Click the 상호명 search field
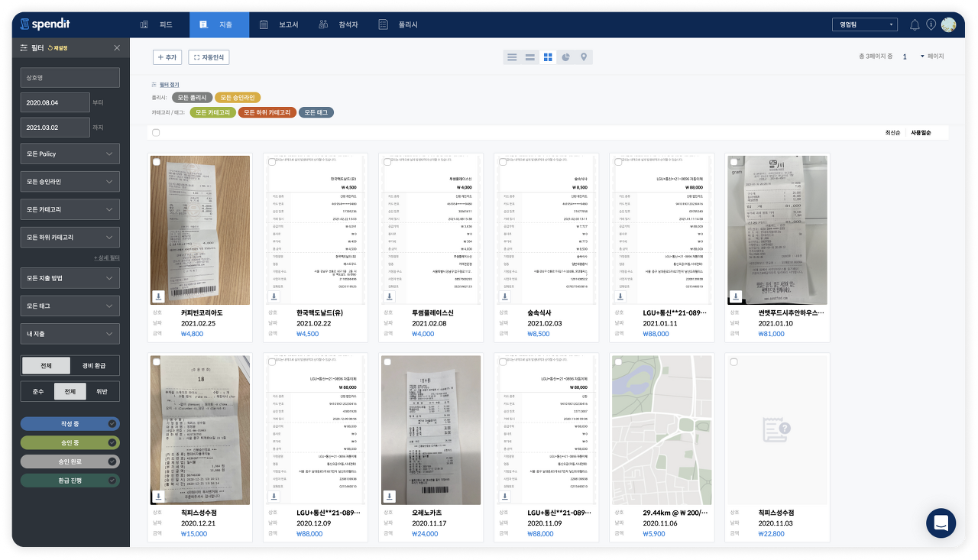The width and height of the screenshot is (978, 560). (70, 77)
